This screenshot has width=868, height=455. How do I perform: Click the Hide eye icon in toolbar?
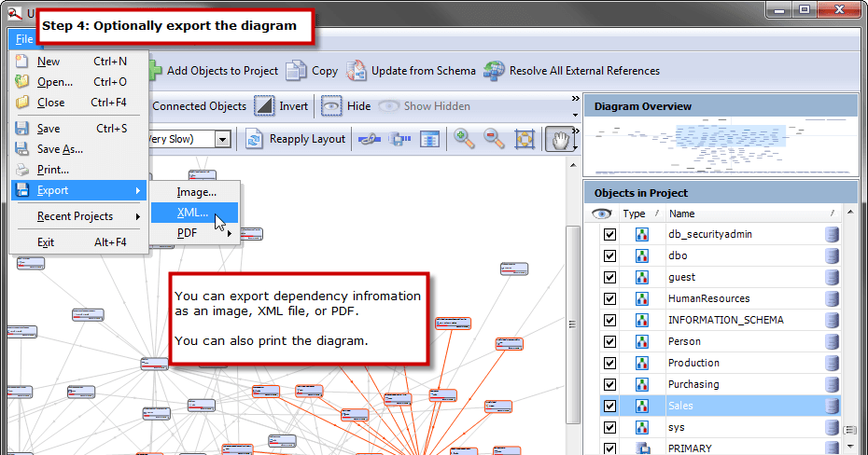pos(331,106)
